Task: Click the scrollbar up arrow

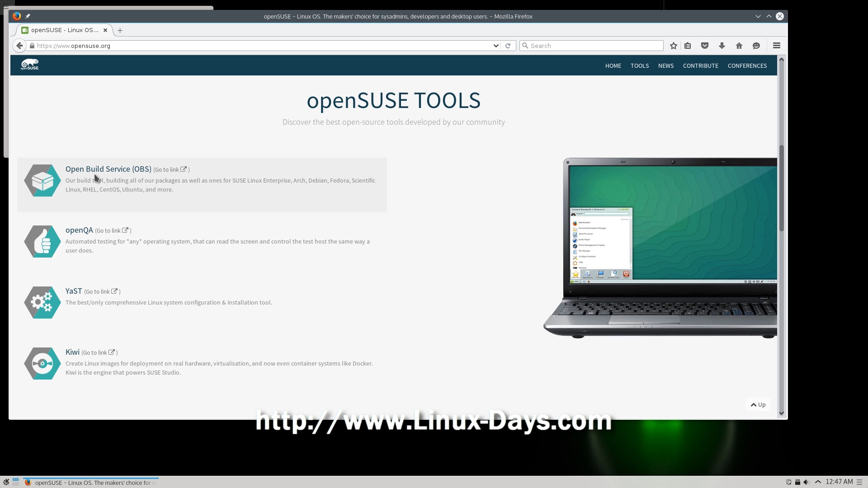Action: (781, 60)
